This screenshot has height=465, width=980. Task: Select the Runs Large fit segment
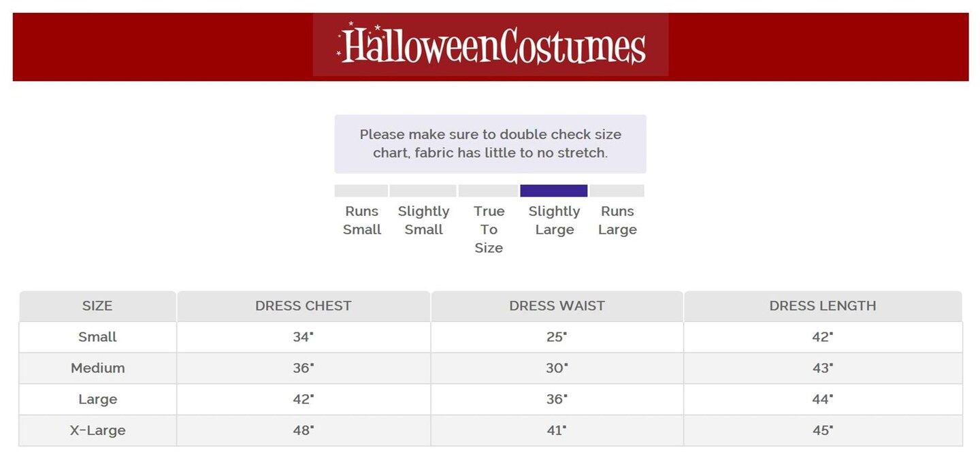pyautogui.click(x=617, y=191)
